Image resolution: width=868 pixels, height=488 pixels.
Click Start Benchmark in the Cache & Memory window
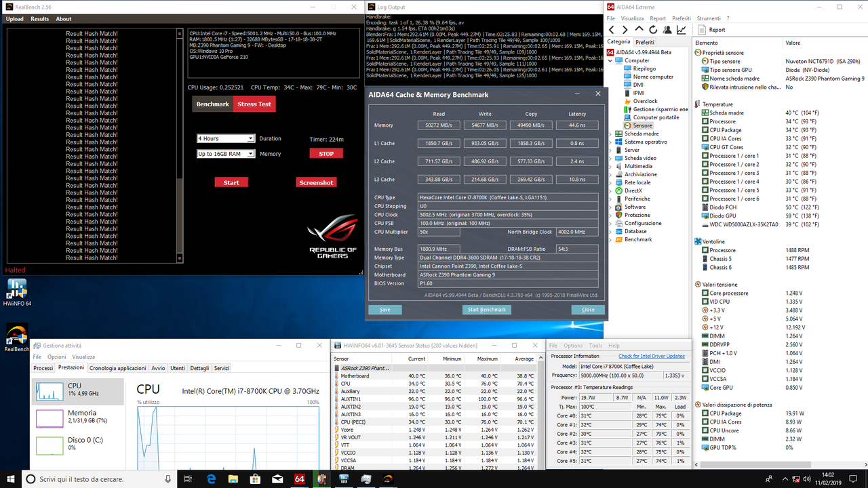tap(486, 310)
